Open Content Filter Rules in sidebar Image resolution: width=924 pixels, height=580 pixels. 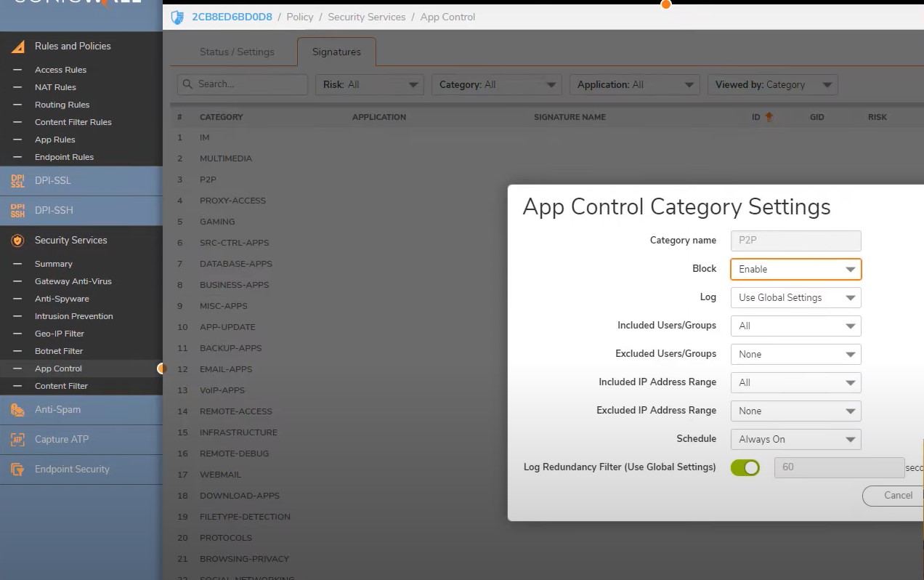coord(73,122)
